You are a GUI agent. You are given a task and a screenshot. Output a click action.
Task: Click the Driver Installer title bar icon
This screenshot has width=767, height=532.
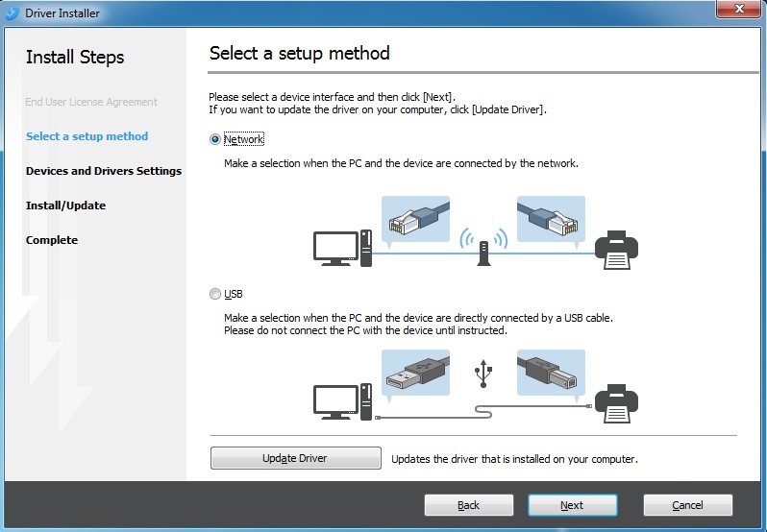12,13
